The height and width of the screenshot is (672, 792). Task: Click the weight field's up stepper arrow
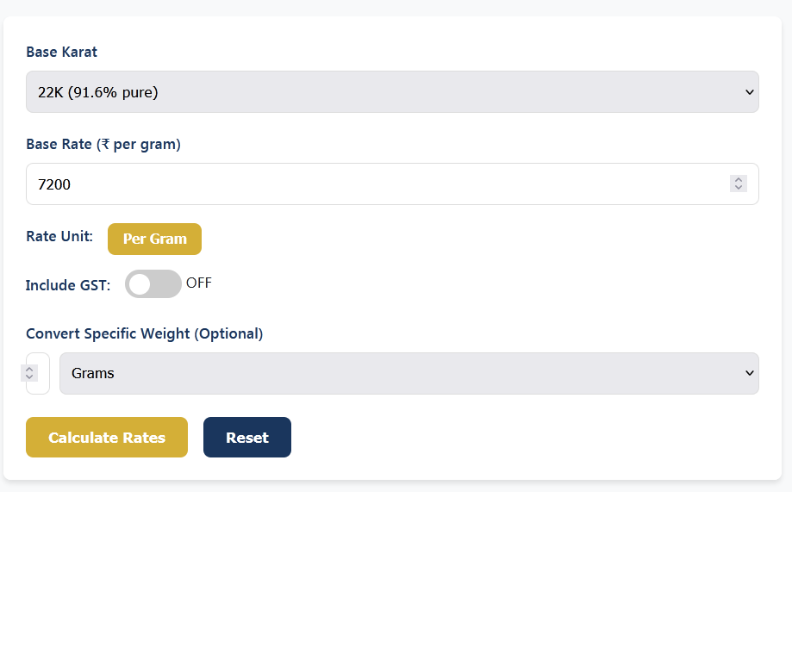tap(29, 369)
